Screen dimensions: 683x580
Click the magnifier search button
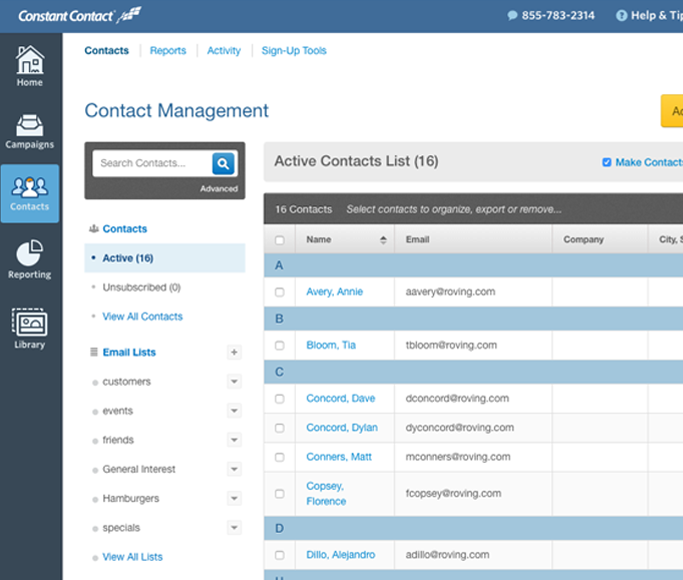pyautogui.click(x=223, y=164)
